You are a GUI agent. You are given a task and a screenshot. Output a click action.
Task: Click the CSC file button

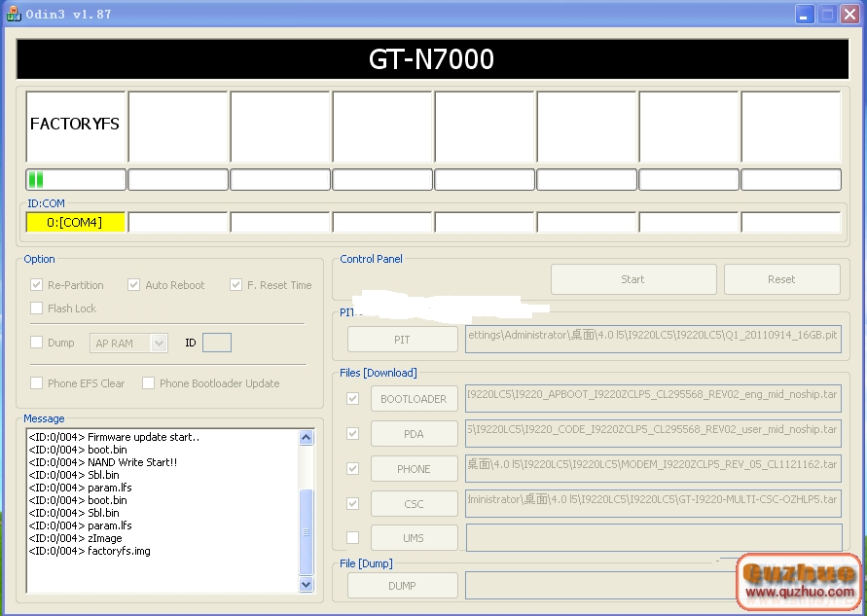(415, 504)
